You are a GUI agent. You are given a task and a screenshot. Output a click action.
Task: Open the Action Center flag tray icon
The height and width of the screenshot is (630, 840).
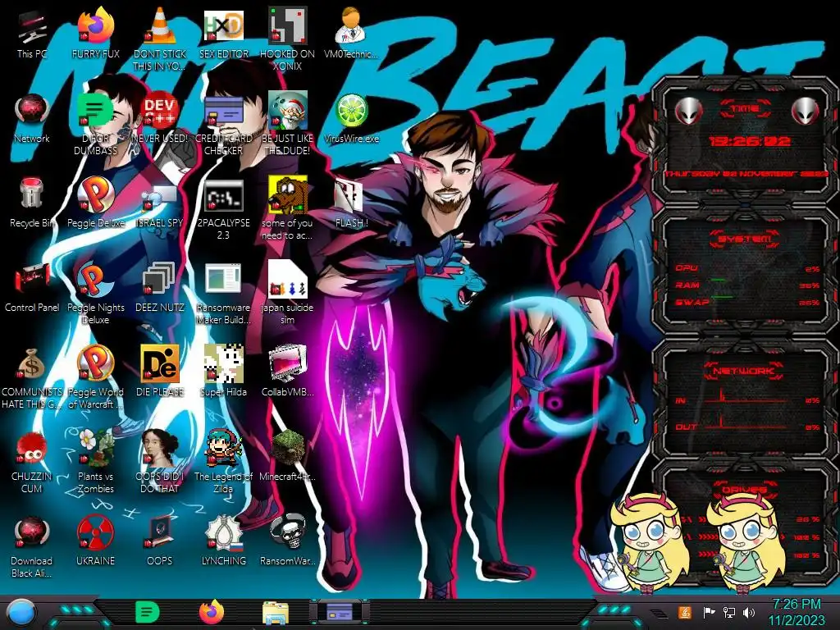[x=710, y=612]
